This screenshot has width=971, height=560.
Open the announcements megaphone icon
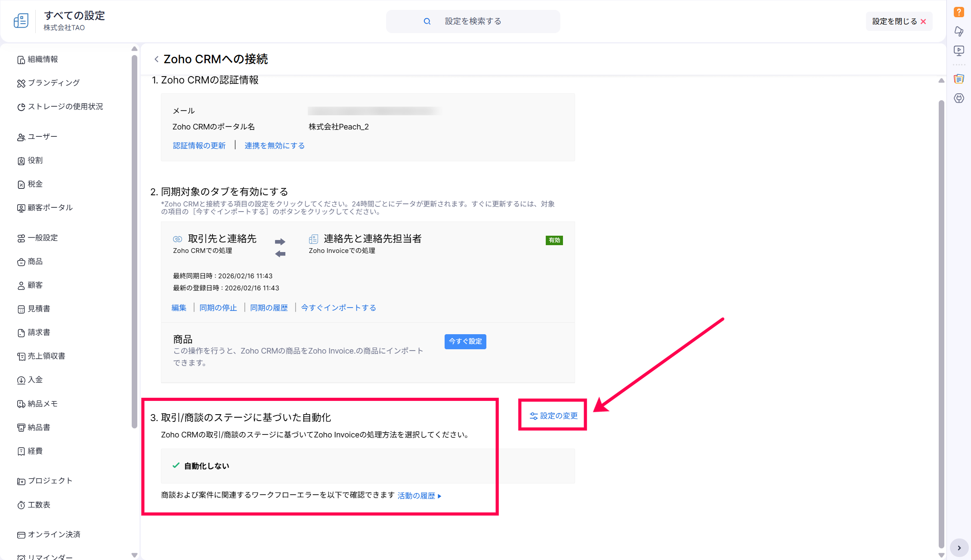pos(959,31)
